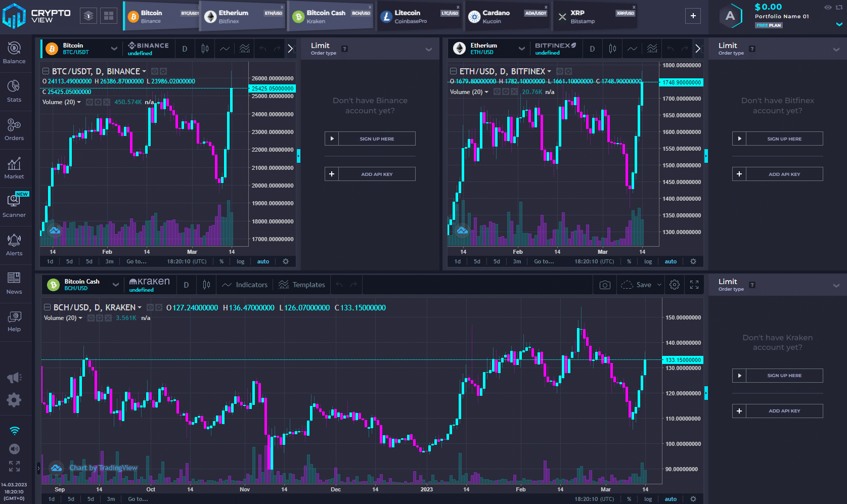Toggle percent scale on BTC chart
Image resolution: width=847 pixels, height=504 pixels.
(221, 261)
